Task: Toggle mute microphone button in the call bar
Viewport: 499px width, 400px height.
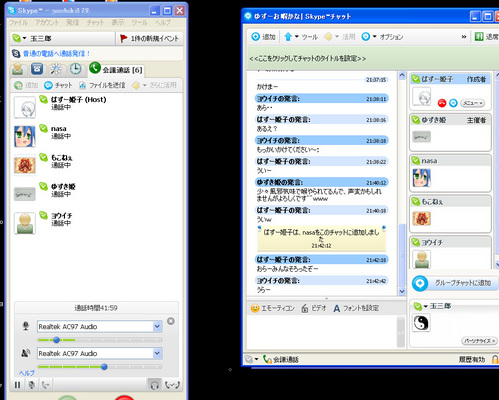Action: point(32,385)
